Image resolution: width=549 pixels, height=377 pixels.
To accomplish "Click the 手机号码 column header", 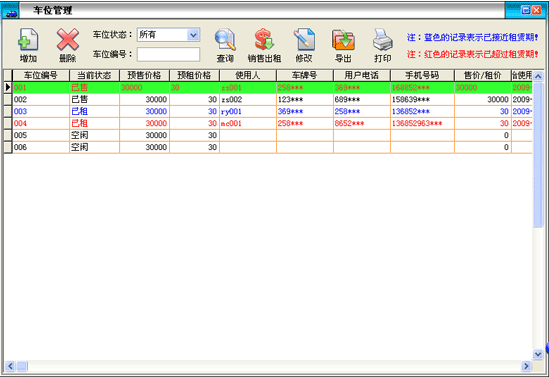I will click(422, 75).
